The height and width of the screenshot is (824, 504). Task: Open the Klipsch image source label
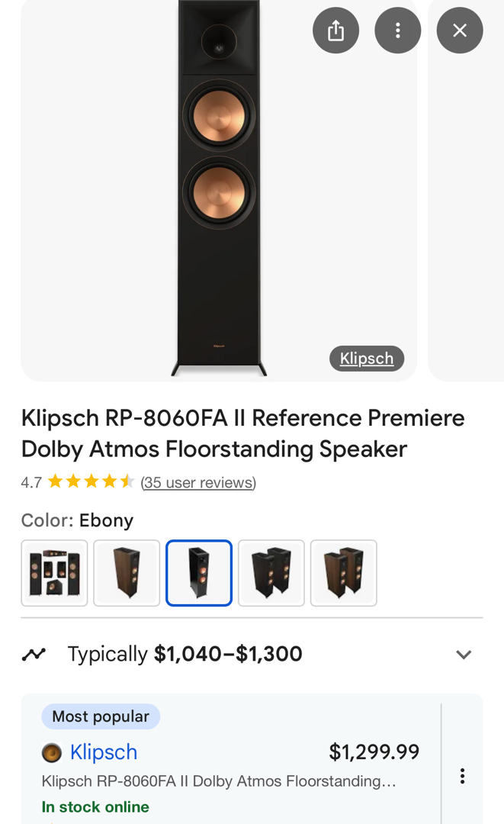367,359
